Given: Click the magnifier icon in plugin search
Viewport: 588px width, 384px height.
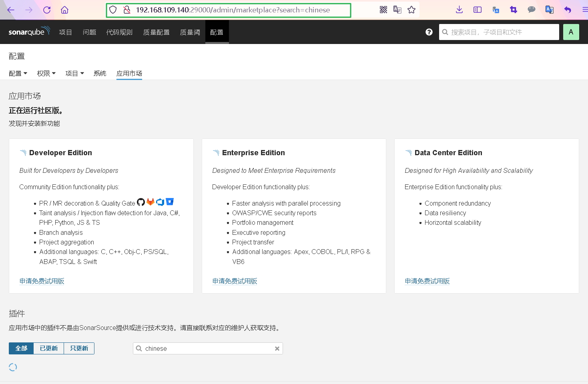Looking at the screenshot, I should 139,348.
